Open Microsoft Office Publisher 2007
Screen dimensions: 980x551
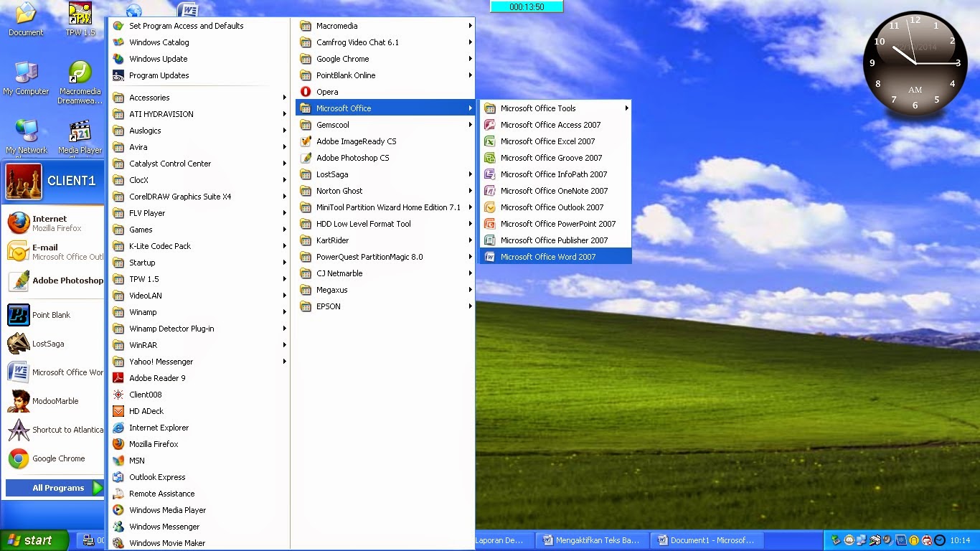[x=556, y=240]
